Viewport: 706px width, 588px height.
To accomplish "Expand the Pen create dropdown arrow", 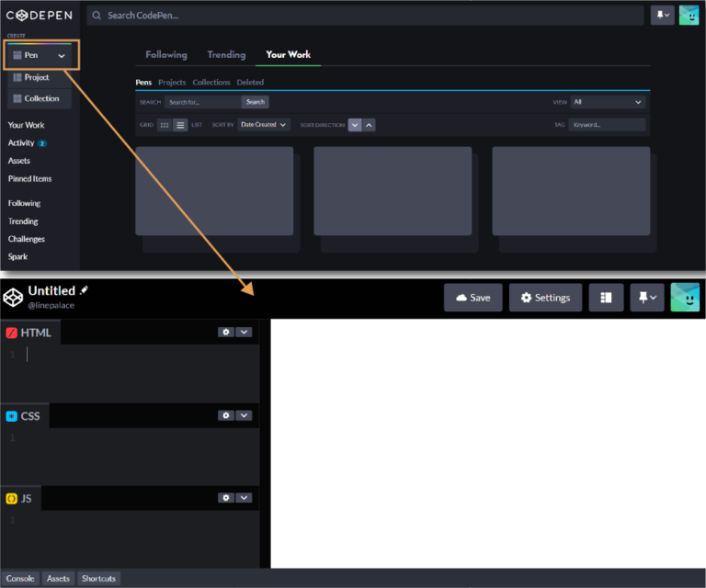I will tap(62, 56).
